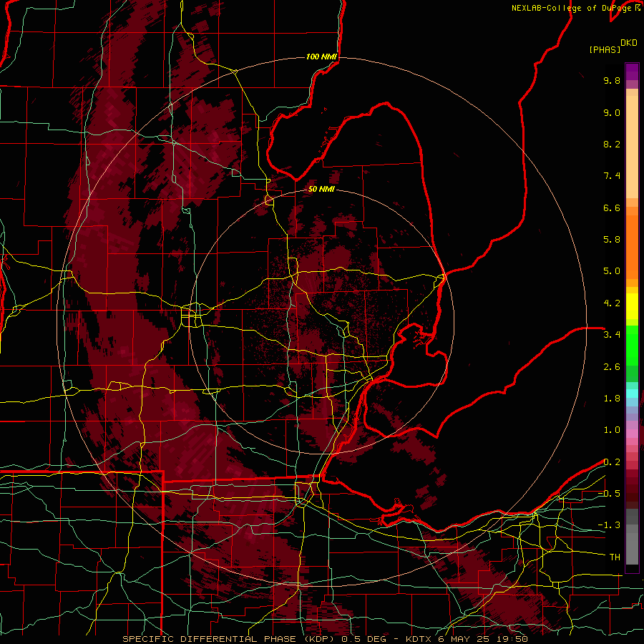Viewport: 644px width, 644px height.
Task: Pick the gray bottom color bar segment
Action: [632, 546]
